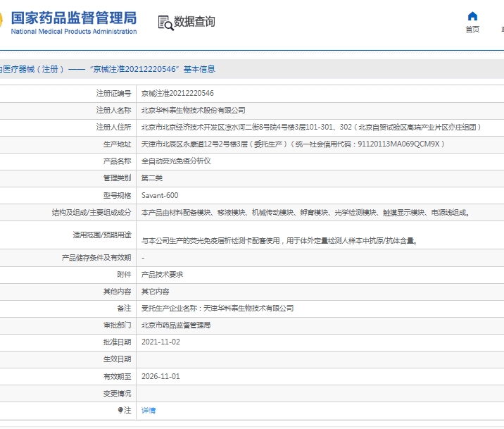Click the 注册人名称 label cell
This screenshot has height=429, width=504.
coord(113,111)
